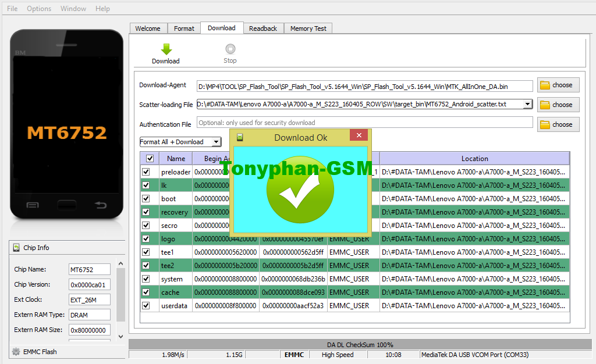Click the Chip Info panel icon
The image size is (596, 364).
point(16,248)
